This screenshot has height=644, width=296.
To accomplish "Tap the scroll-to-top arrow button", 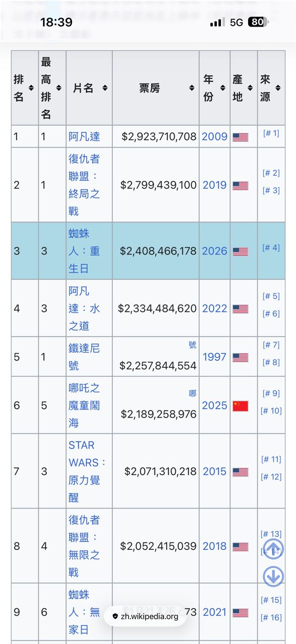I will 273,549.
